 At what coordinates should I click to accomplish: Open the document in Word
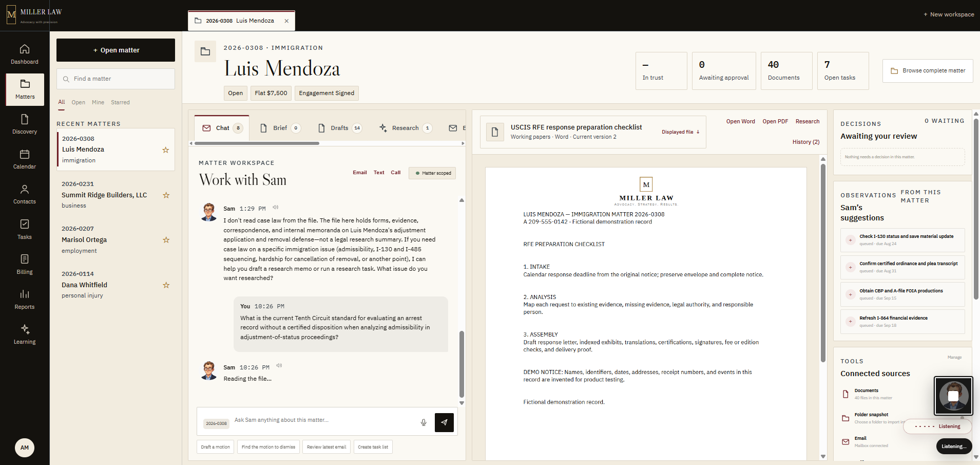pos(740,121)
